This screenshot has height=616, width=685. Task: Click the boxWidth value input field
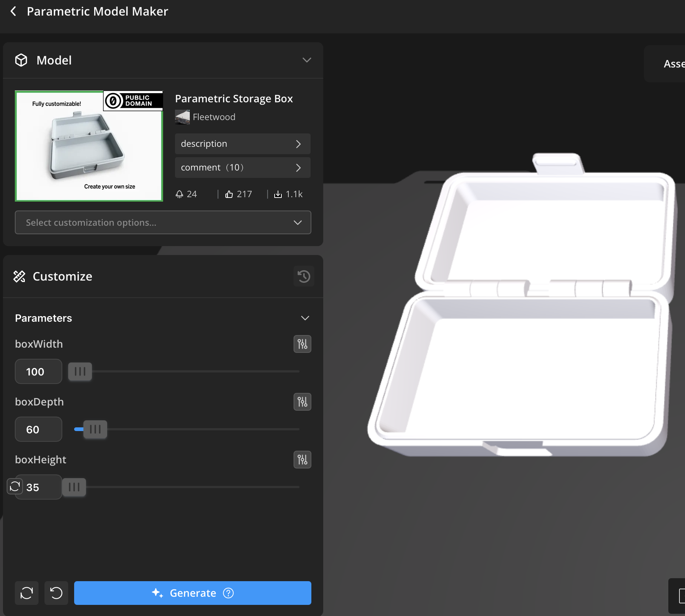click(x=39, y=371)
